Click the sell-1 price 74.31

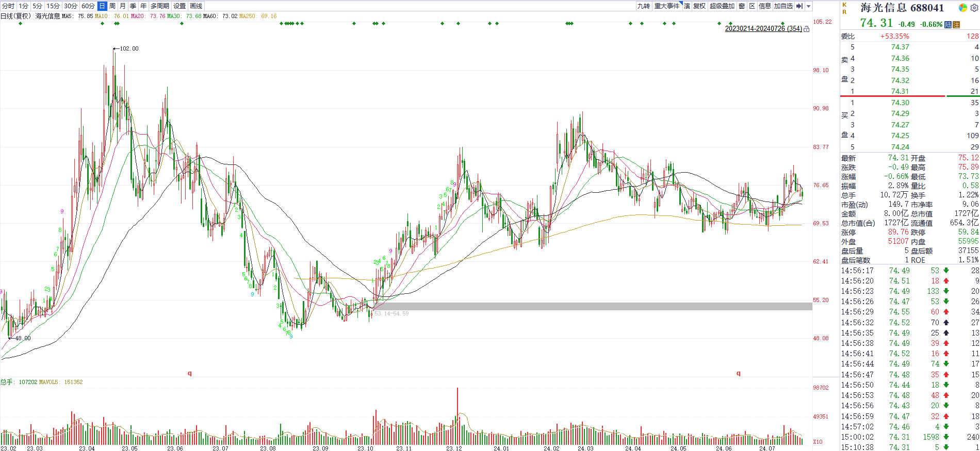900,91
